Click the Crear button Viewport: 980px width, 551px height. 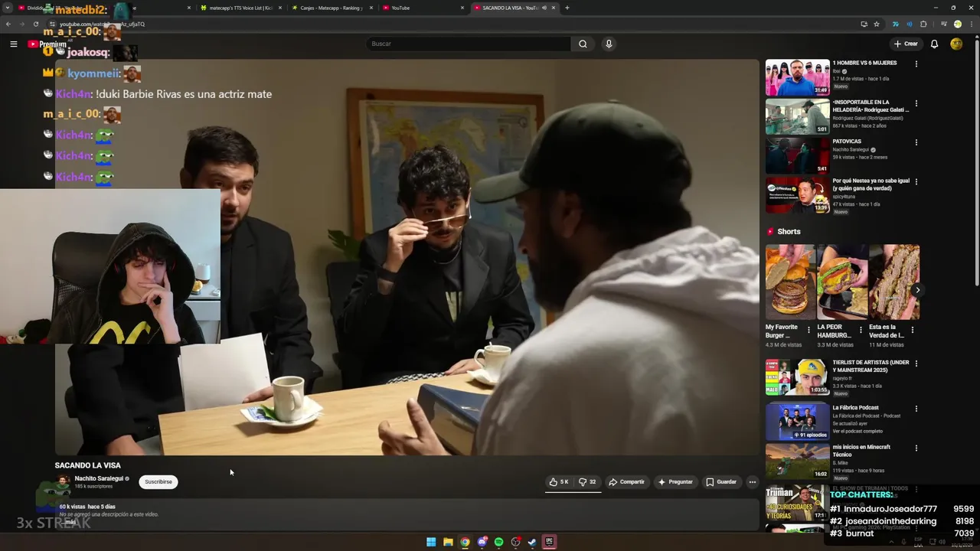[906, 44]
